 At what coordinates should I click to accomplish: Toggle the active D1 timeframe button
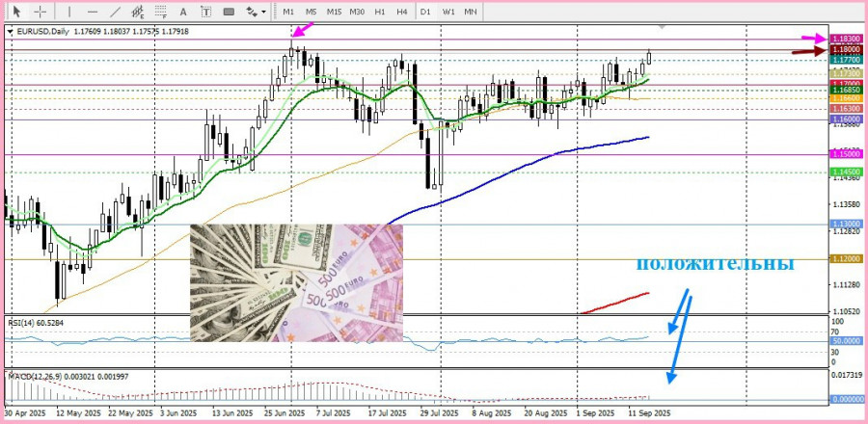coord(425,11)
